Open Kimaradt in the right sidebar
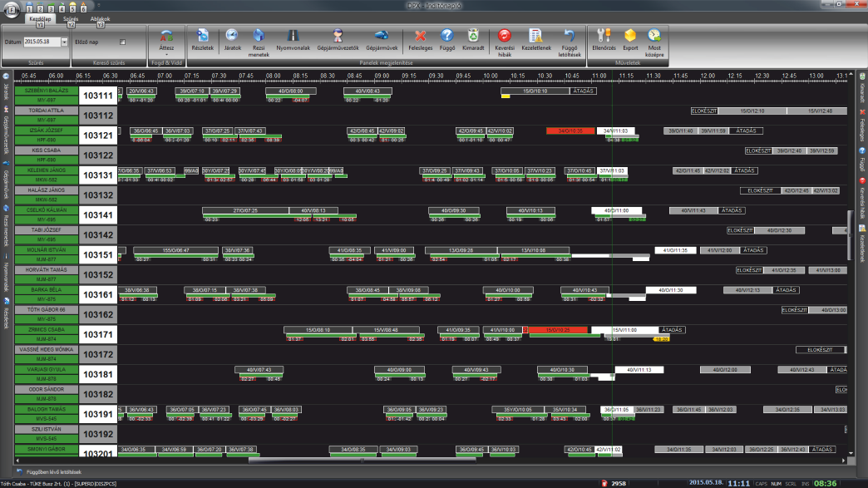The image size is (868, 488). click(862, 87)
